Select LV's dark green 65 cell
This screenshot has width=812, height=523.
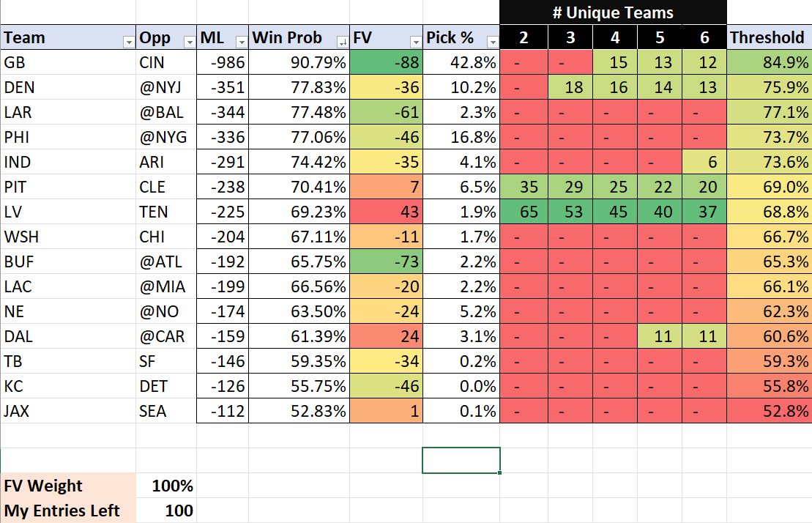pyautogui.click(x=524, y=212)
